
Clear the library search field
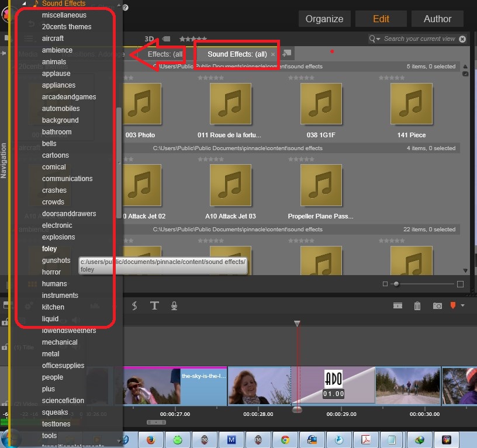click(x=462, y=39)
